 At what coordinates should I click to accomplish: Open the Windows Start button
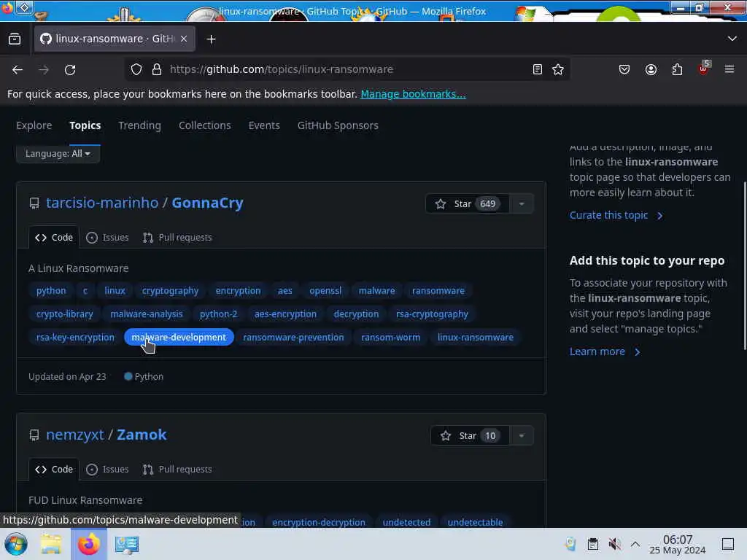16,544
